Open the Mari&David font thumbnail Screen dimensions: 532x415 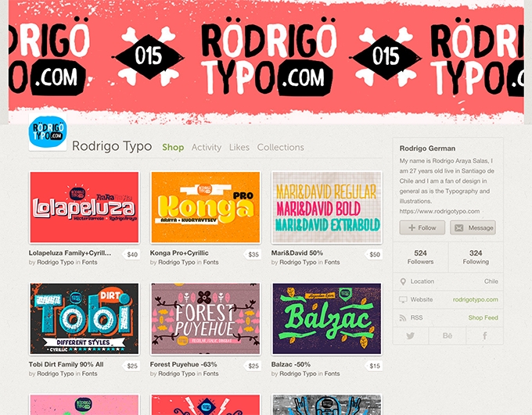(327, 207)
